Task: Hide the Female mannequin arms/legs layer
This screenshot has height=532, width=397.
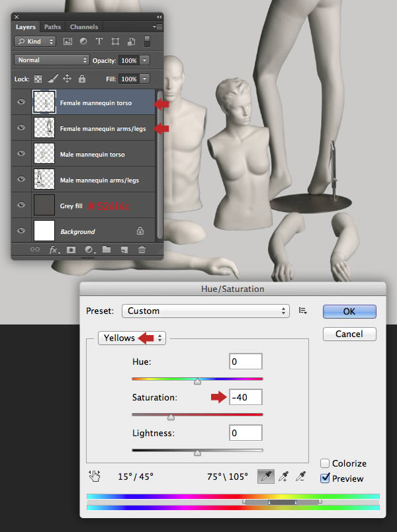Action: [x=21, y=128]
